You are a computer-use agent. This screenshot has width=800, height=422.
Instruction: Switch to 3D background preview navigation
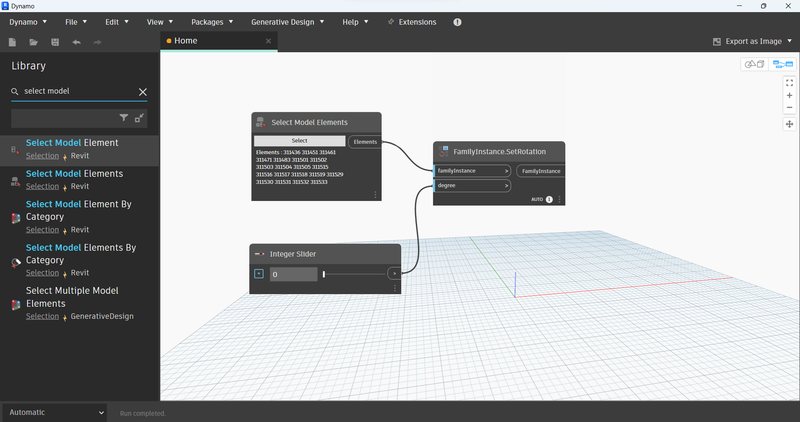click(755, 64)
